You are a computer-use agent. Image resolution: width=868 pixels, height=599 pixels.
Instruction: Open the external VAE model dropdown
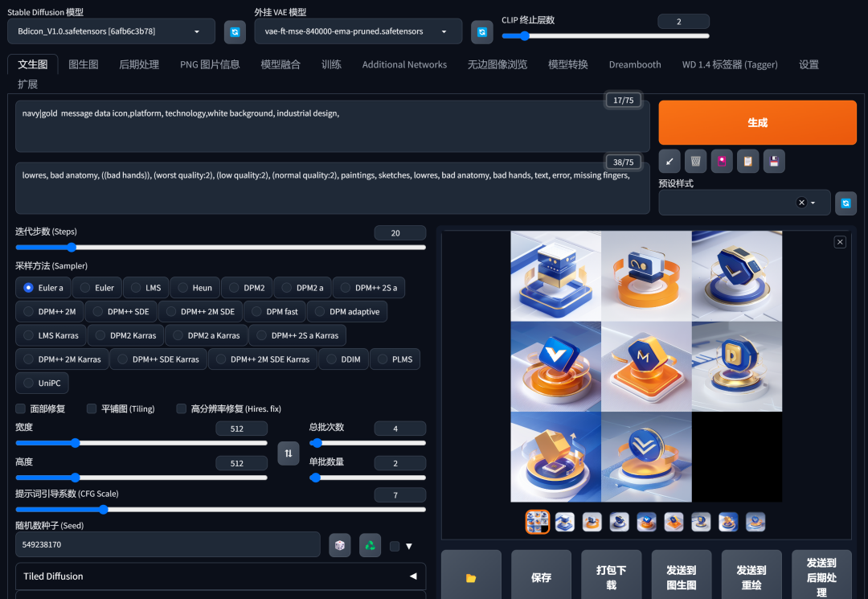(358, 31)
